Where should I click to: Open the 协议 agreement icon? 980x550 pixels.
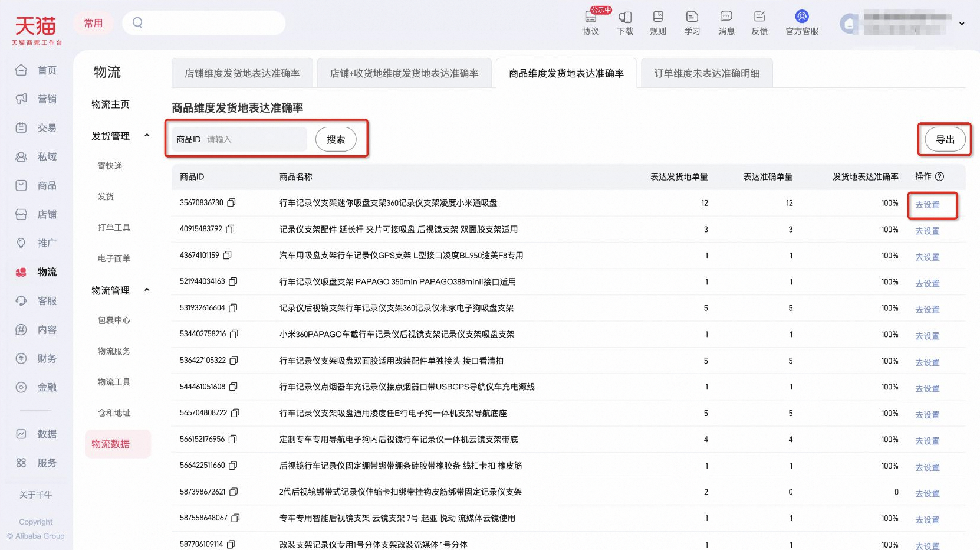(591, 23)
